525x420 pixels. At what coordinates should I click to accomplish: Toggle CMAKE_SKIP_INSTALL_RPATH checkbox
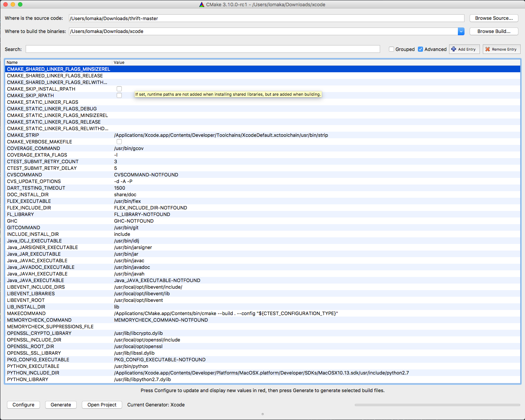point(119,89)
